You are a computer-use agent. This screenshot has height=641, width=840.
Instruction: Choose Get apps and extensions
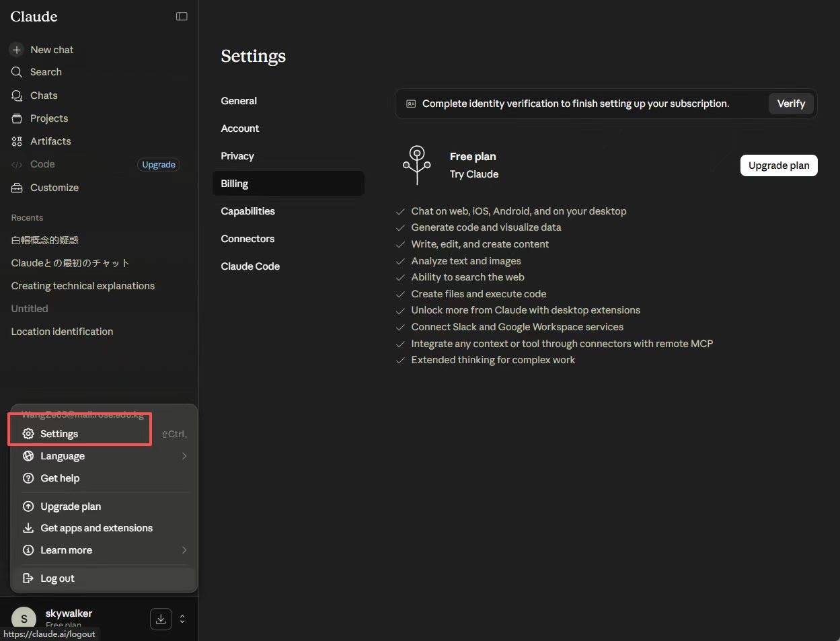(x=104, y=528)
